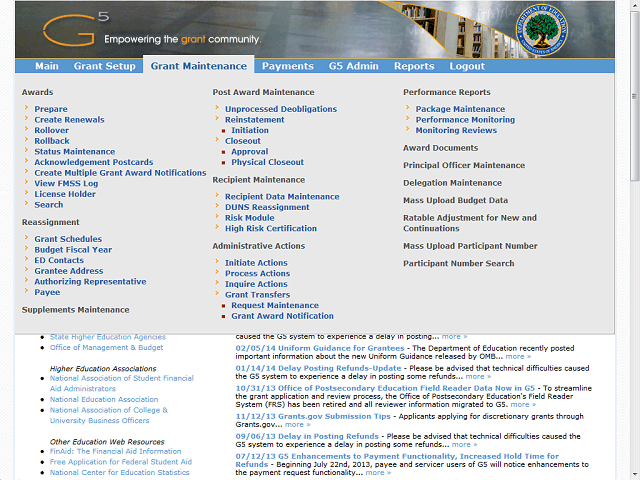Click the Department of Education seal
This screenshot has height=480, width=640.
pos(541,30)
